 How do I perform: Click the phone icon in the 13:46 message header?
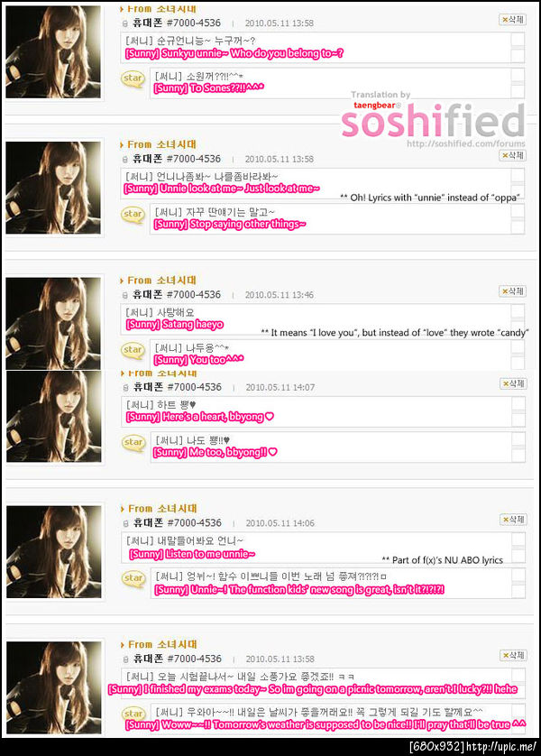tap(124, 295)
